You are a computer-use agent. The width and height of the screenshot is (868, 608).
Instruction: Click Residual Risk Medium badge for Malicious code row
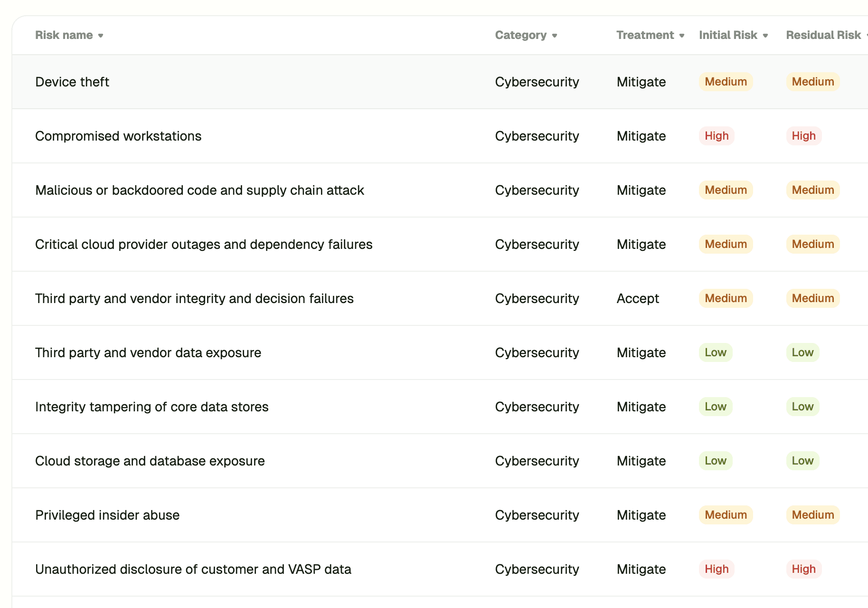pyautogui.click(x=813, y=190)
